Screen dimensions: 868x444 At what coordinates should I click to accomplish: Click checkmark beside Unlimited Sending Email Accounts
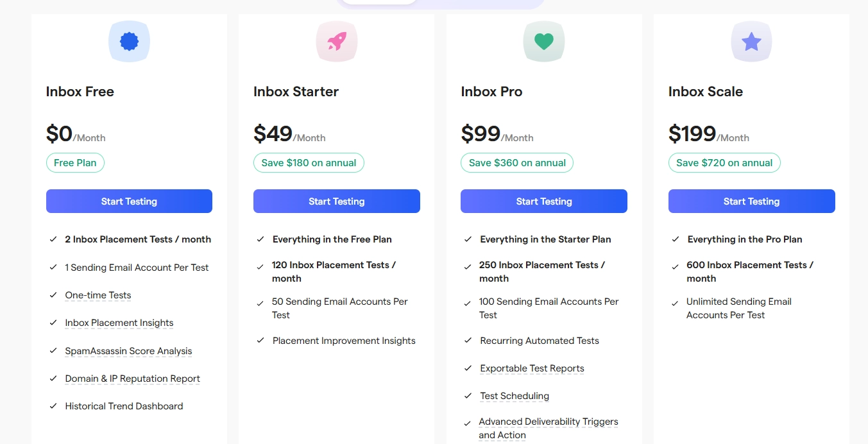(675, 303)
